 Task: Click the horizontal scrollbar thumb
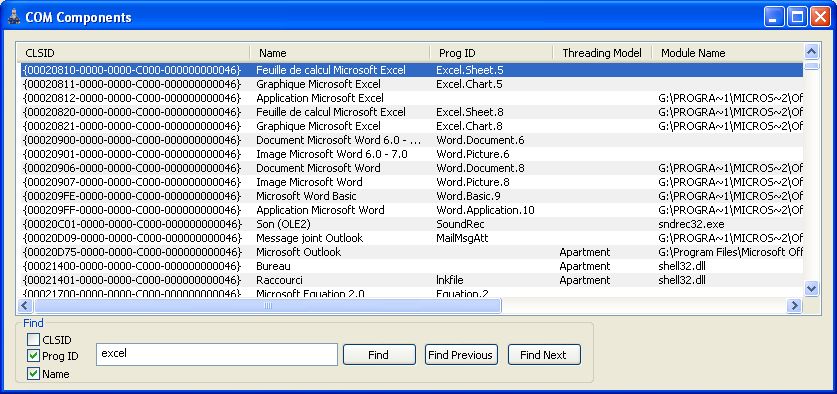(x=267, y=305)
